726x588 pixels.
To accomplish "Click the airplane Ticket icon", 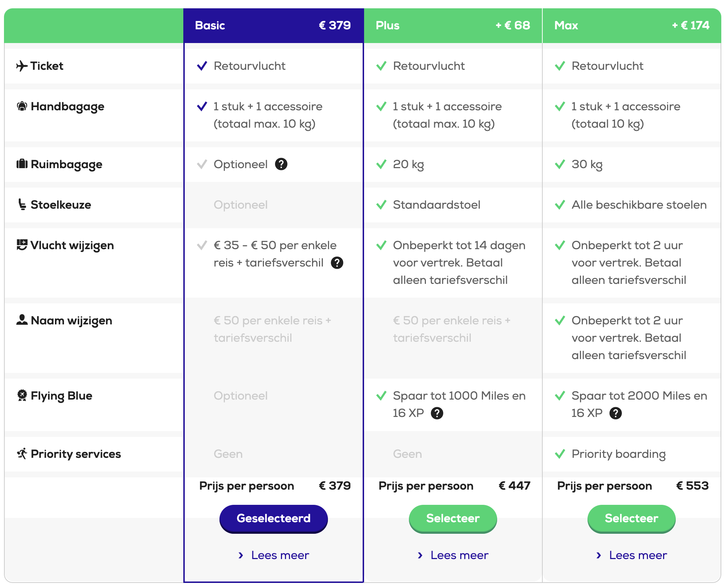I will click(22, 66).
